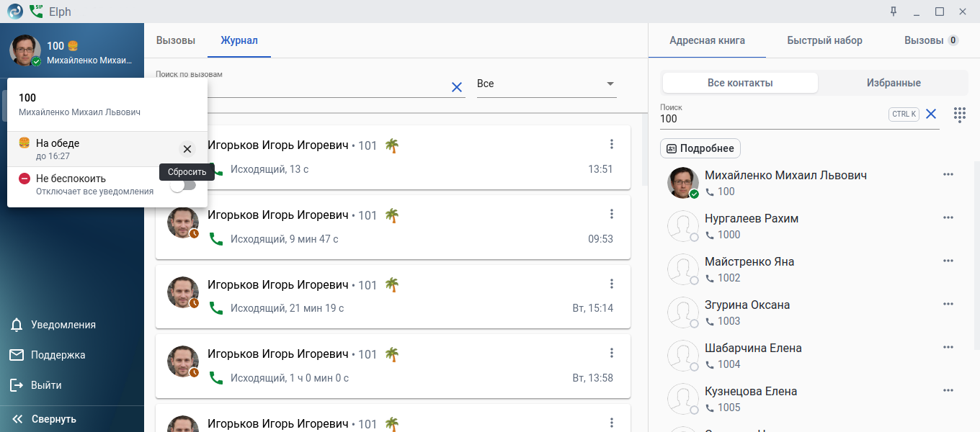Click the dial pad grid icon
The height and width of the screenshot is (432, 980).
(x=959, y=114)
